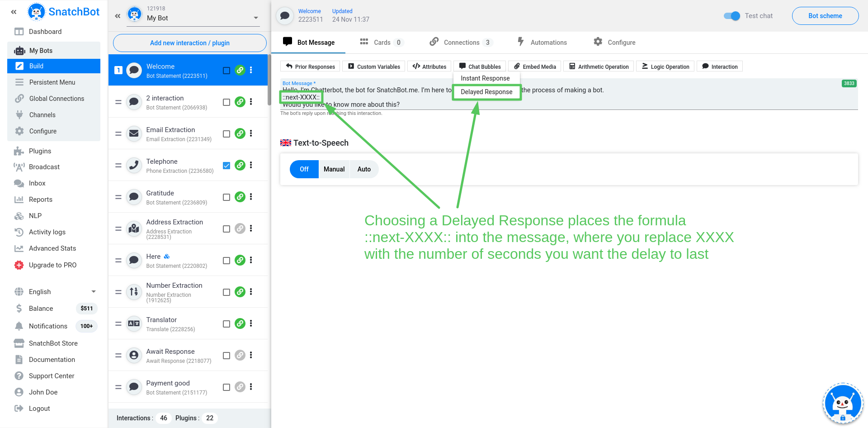Open the Notifications bell icon

click(19, 326)
